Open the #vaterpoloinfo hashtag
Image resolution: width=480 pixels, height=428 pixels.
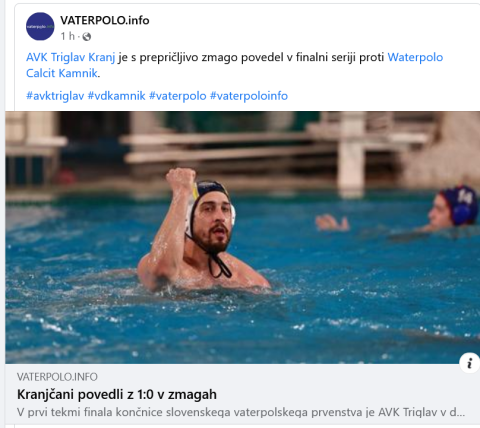[249, 96]
